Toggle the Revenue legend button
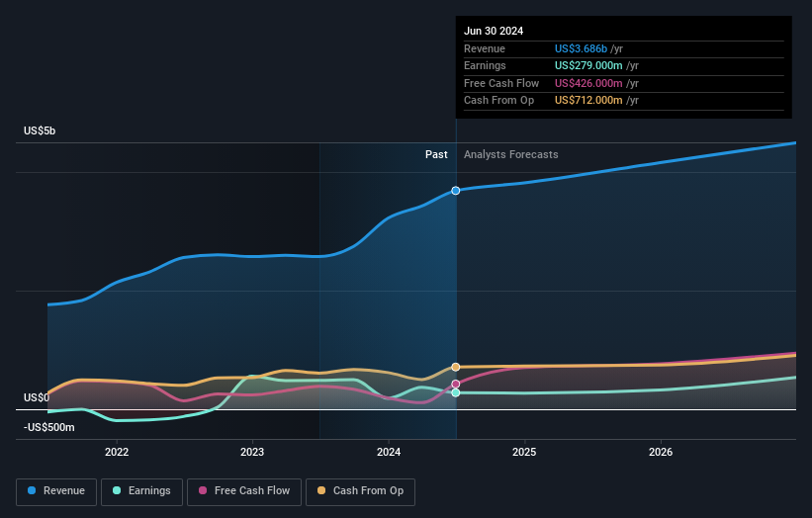Viewport: 812px width, 518px height. point(56,491)
